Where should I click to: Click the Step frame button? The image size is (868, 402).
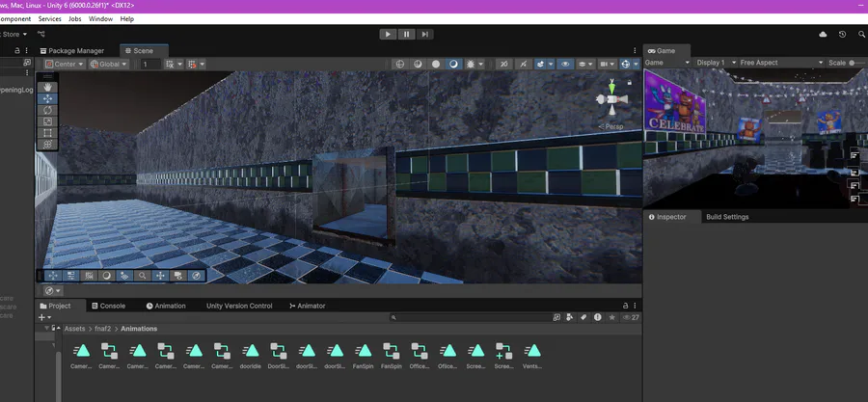pos(424,35)
